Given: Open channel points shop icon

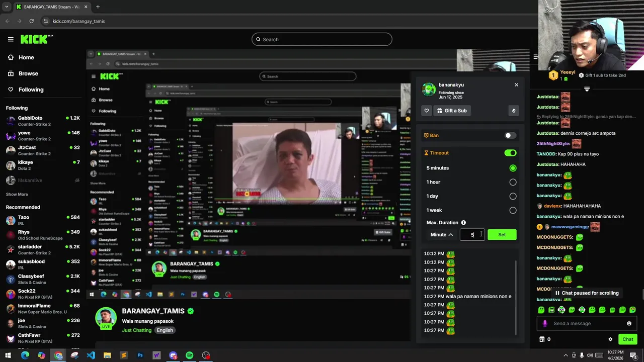Looking at the screenshot, I should (542, 339).
